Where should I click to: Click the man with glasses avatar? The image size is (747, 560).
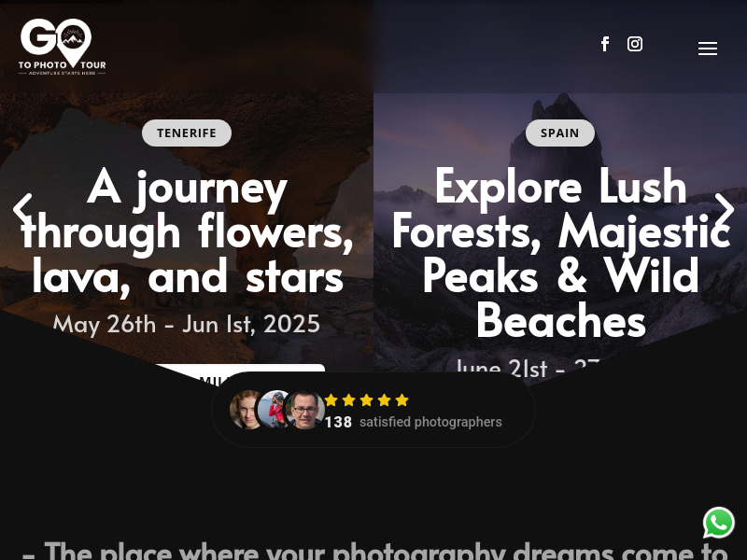coord(305,410)
